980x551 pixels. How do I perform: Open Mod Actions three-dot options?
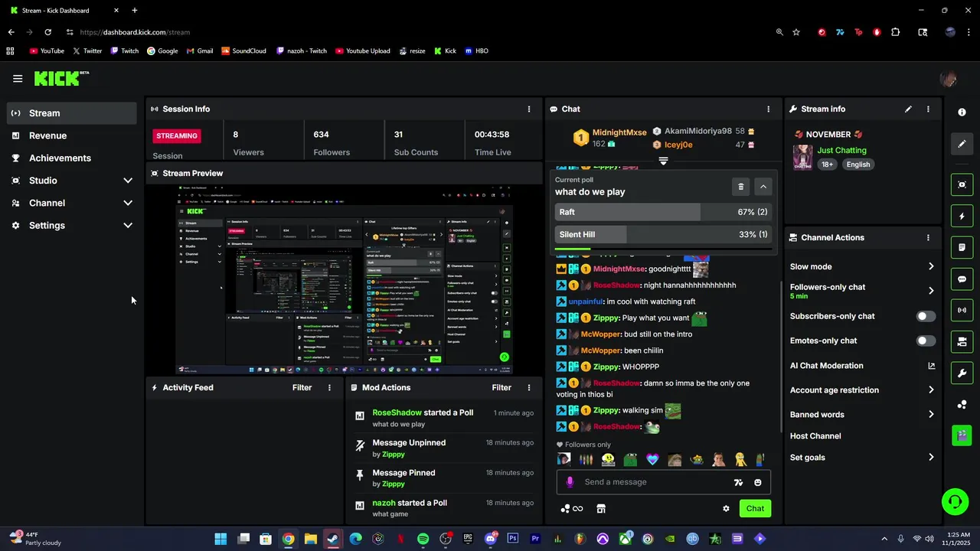528,387
